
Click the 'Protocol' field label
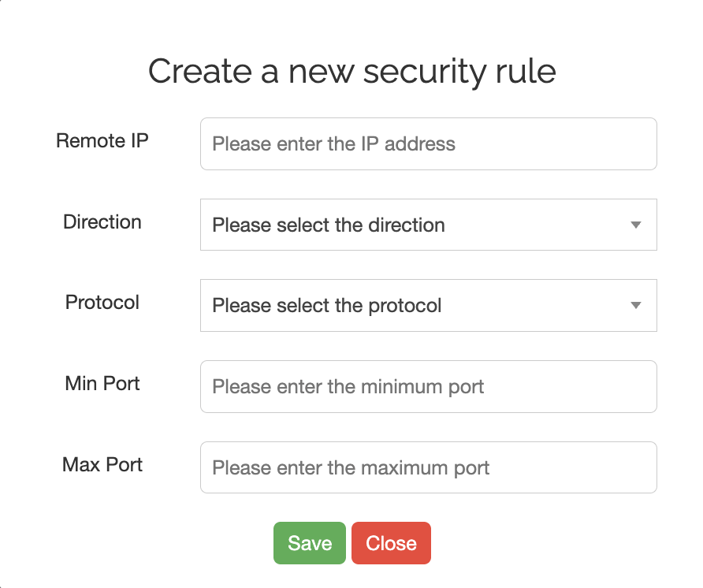(102, 303)
